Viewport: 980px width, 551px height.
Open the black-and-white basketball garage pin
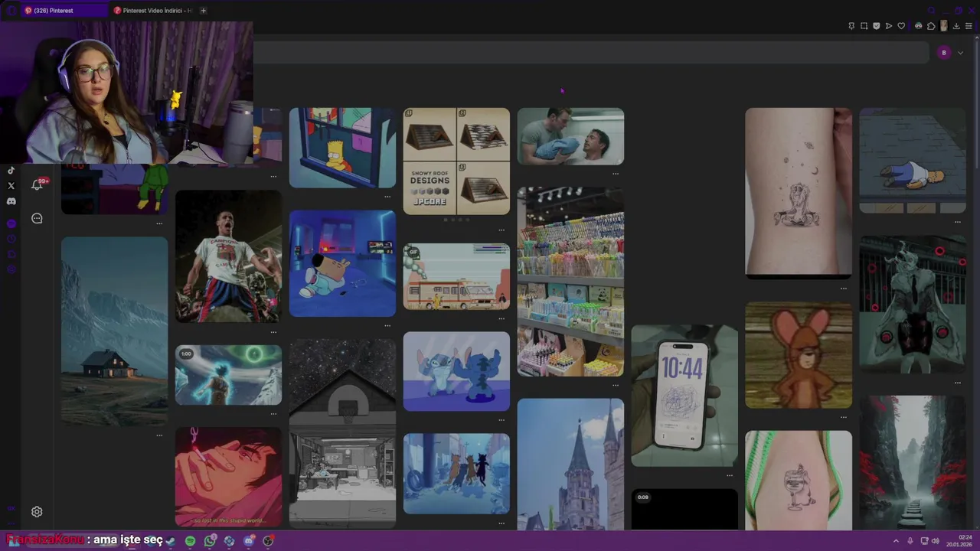pyautogui.click(x=342, y=433)
